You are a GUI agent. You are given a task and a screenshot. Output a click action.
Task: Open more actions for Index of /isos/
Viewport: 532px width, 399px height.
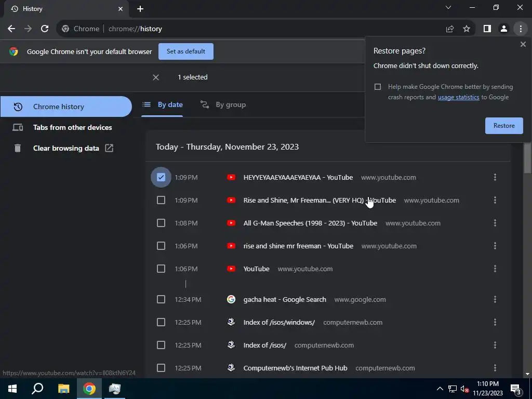(x=495, y=345)
